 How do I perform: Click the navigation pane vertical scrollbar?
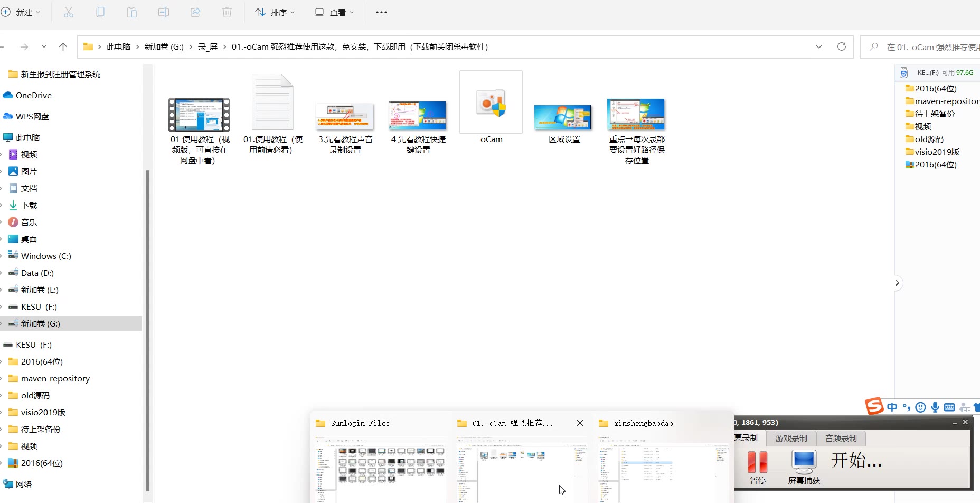(147, 330)
